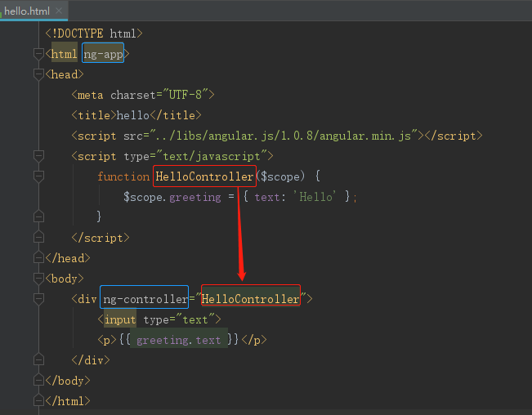Click the 'Hello' string literal
This screenshot has height=415, width=532.
(315, 197)
